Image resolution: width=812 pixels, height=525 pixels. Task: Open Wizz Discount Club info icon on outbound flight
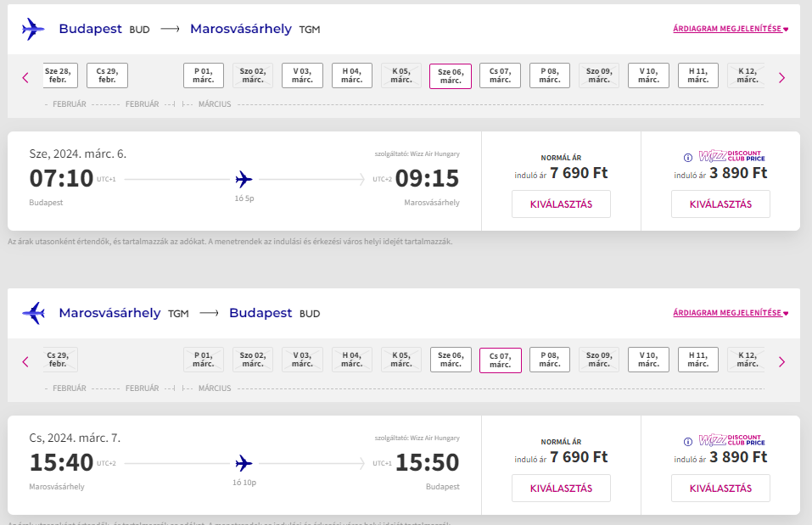point(688,158)
